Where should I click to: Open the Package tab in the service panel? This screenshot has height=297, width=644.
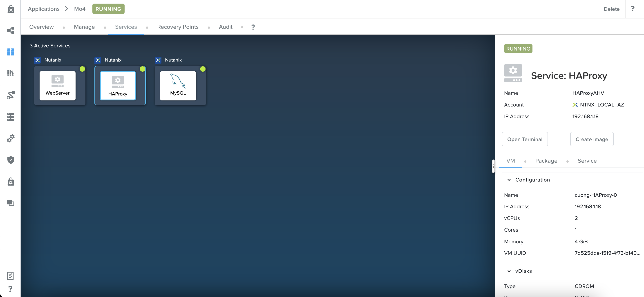click(x=546, y=161)
